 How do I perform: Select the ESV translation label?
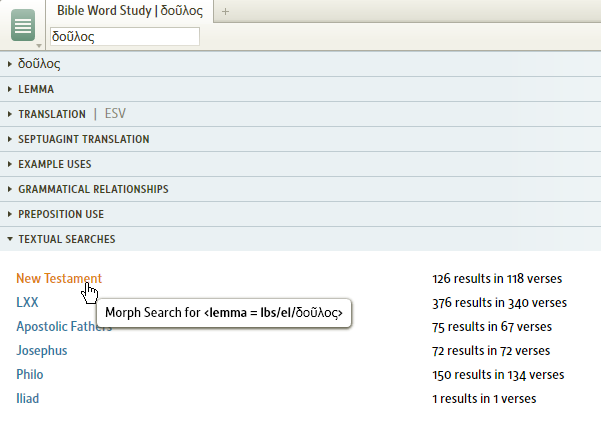pos(115,114)
